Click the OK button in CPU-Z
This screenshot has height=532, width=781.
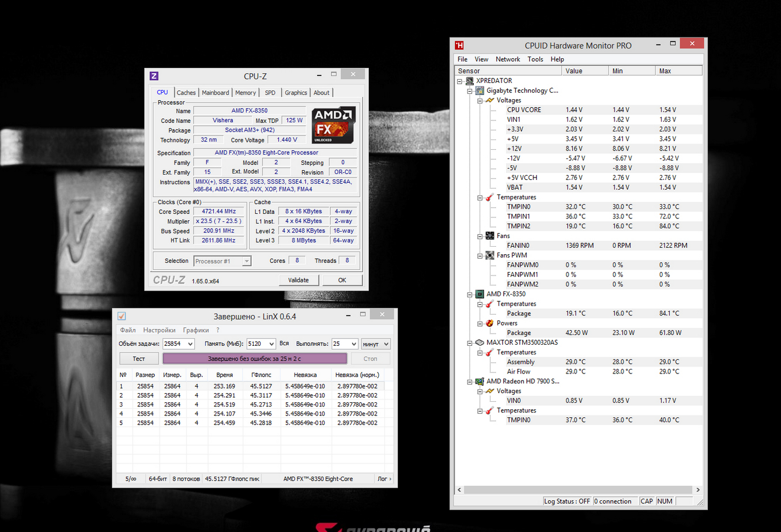pyautogui.click(x=342, y=280)
